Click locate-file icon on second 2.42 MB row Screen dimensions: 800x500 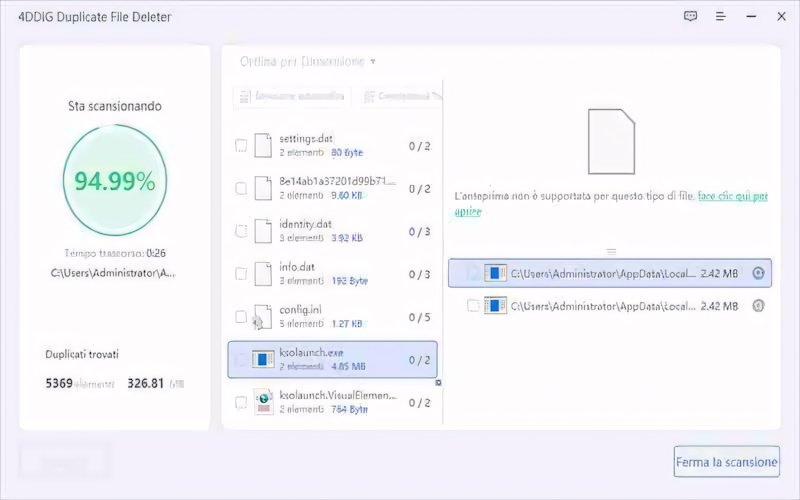758,306
